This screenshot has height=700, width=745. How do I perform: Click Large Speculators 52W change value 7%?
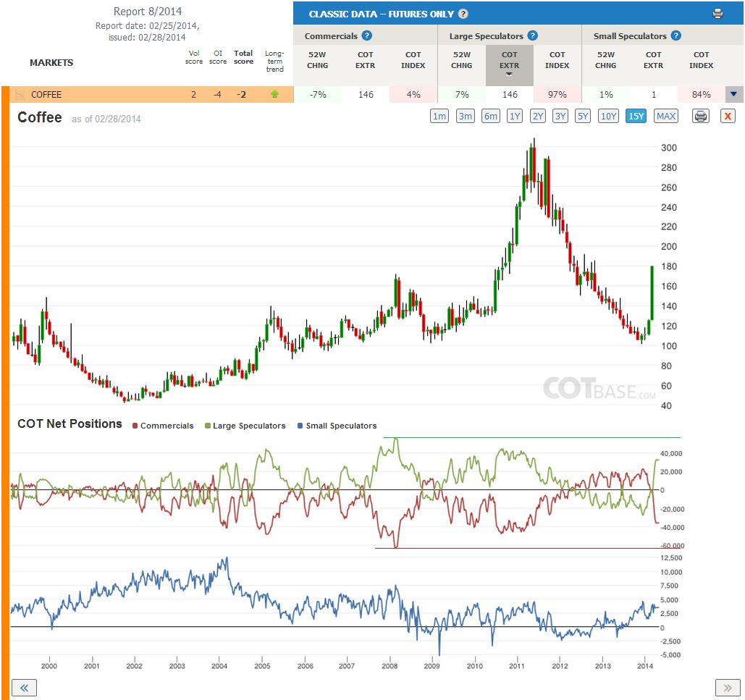tap(462, 95)
